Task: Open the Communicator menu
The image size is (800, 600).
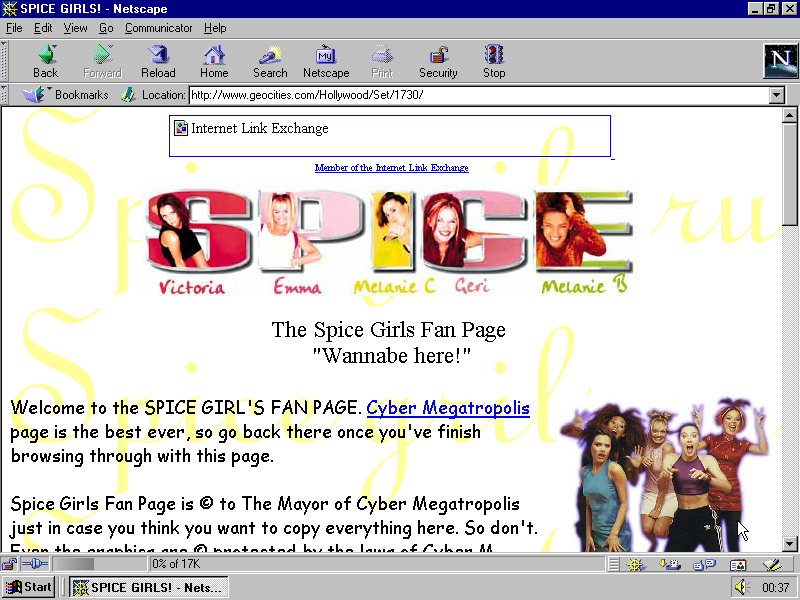Action: point(158,28)
